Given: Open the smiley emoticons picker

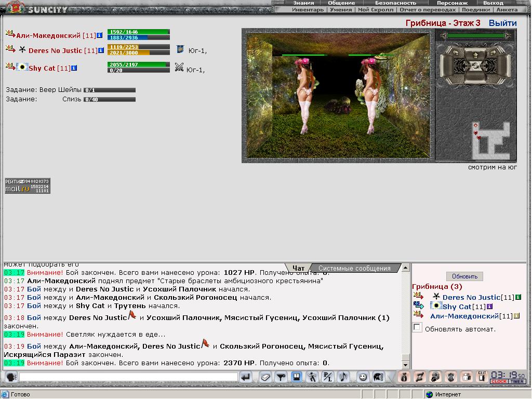Looking at the screenshot, I should [363, 377].
